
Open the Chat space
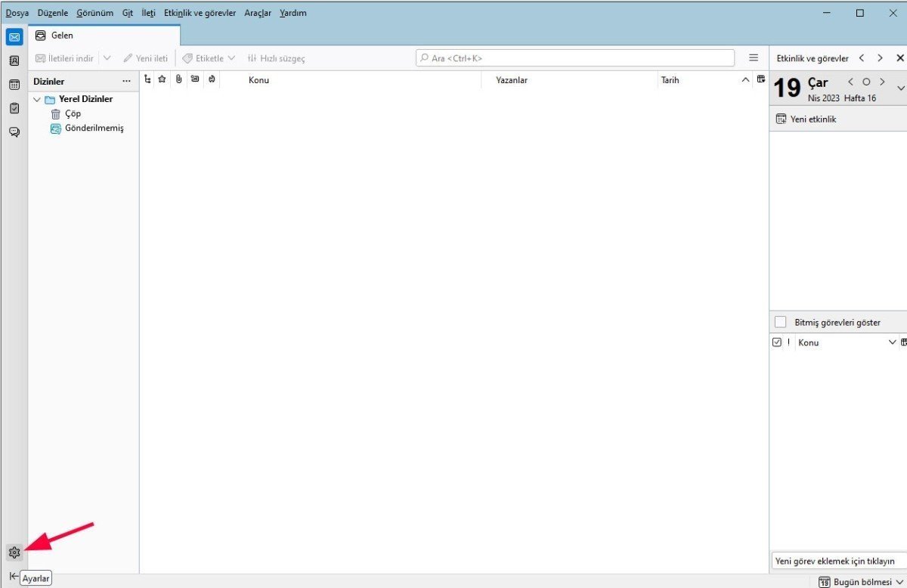click(x=14, y=132)
